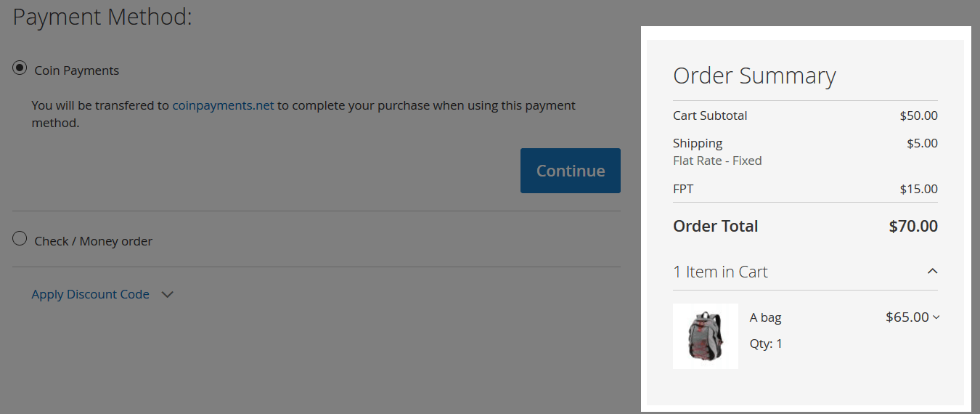
Task: Click the Coin Payments label text
Action: click(x=77, y=70)
